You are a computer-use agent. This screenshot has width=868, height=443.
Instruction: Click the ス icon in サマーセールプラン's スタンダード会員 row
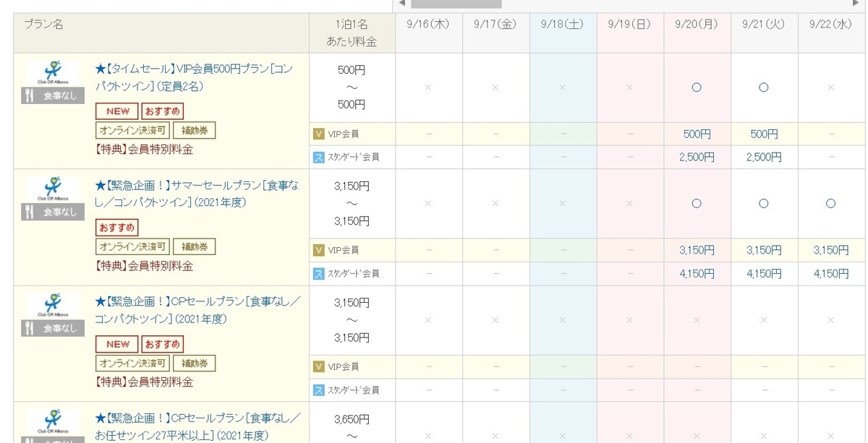coord(318,273)
